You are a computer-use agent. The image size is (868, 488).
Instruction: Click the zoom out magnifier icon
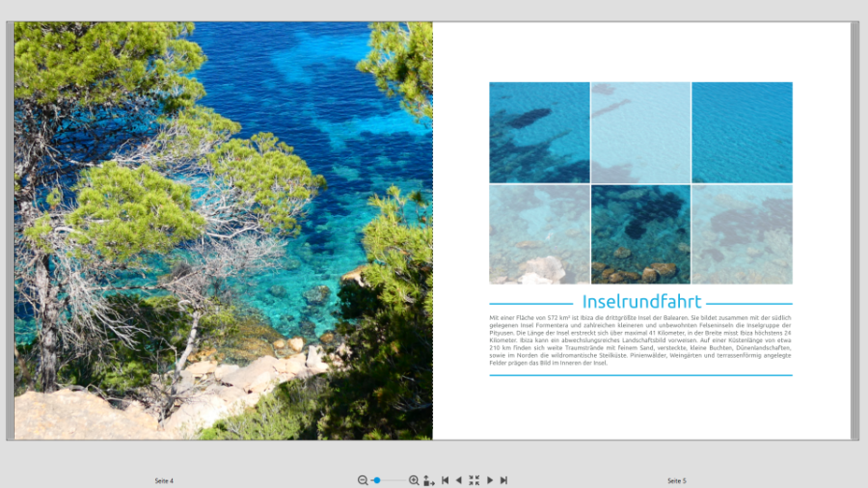[x=363, y=480]
